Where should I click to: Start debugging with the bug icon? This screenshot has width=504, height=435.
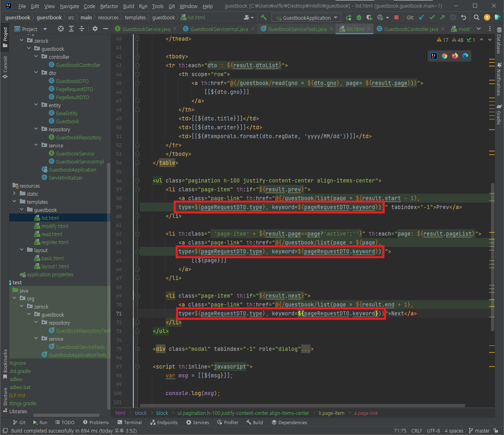point(359,17)
